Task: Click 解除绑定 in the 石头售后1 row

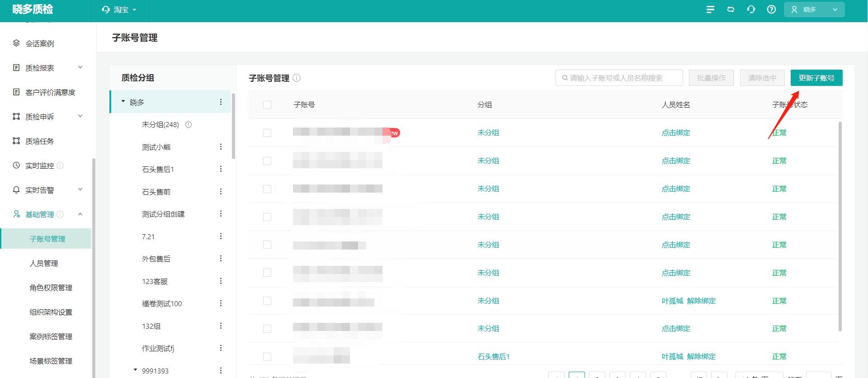Action: click(701, 356)
